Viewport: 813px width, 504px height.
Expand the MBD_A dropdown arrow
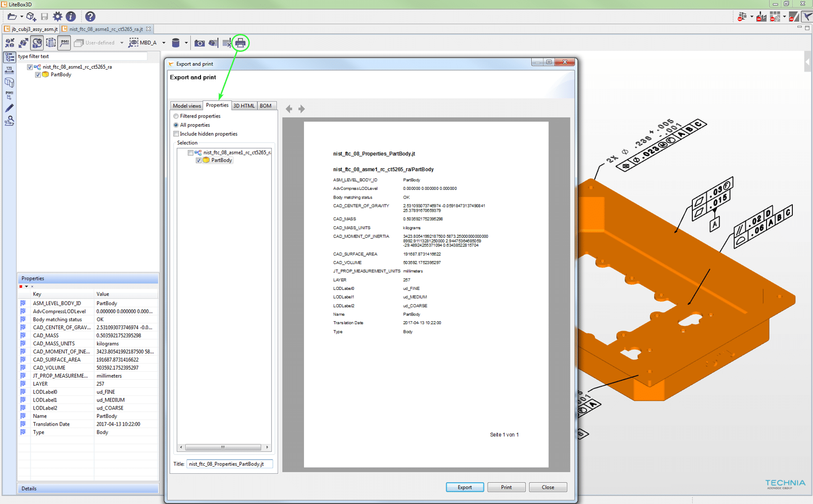164,43
